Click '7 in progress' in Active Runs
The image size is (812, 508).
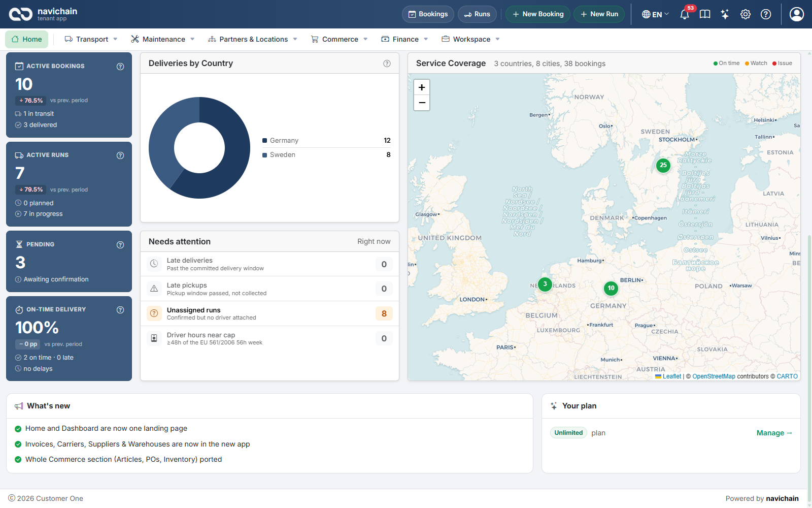pos(43,214)
